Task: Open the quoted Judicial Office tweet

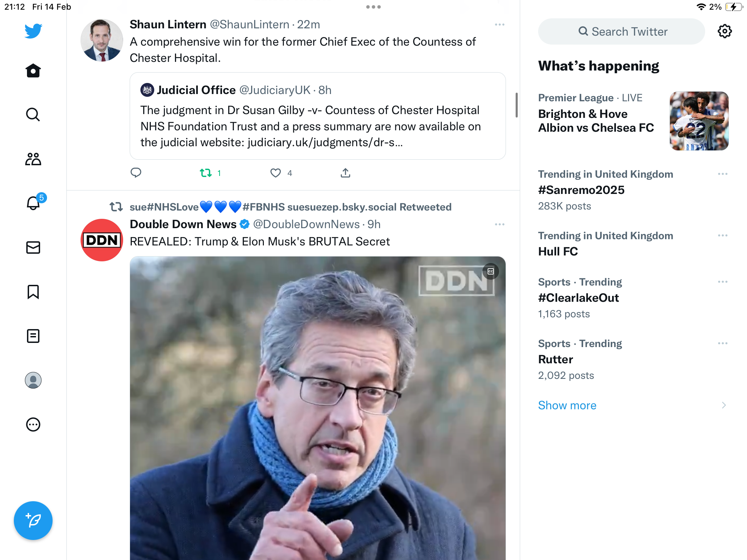Action: pyautogui.click(x=318, y=116)
